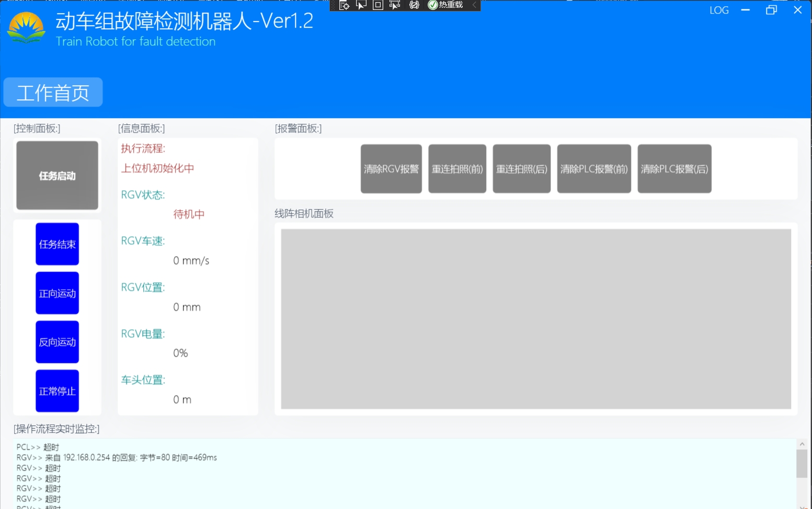The image size is (812, 509).
Task: Click the PCL>> 超时 log line
Action: click(x=38, y=447)
